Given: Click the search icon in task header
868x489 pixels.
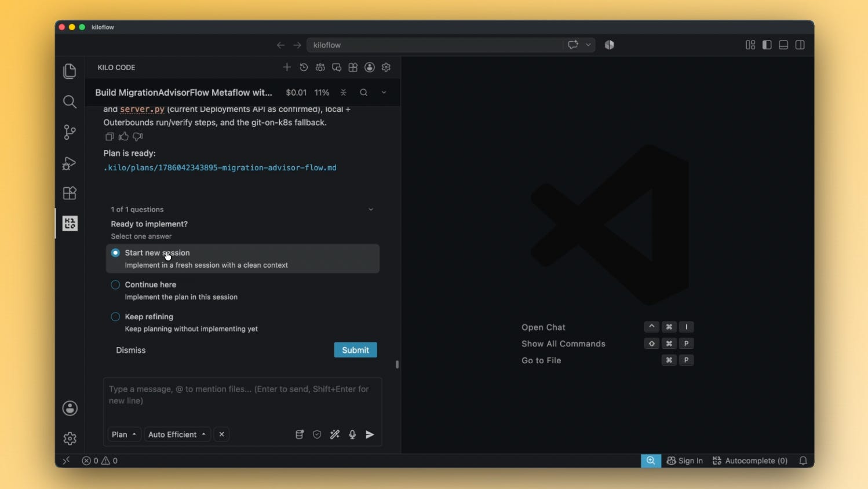Looking at the screenshot, I should (363, 92).
